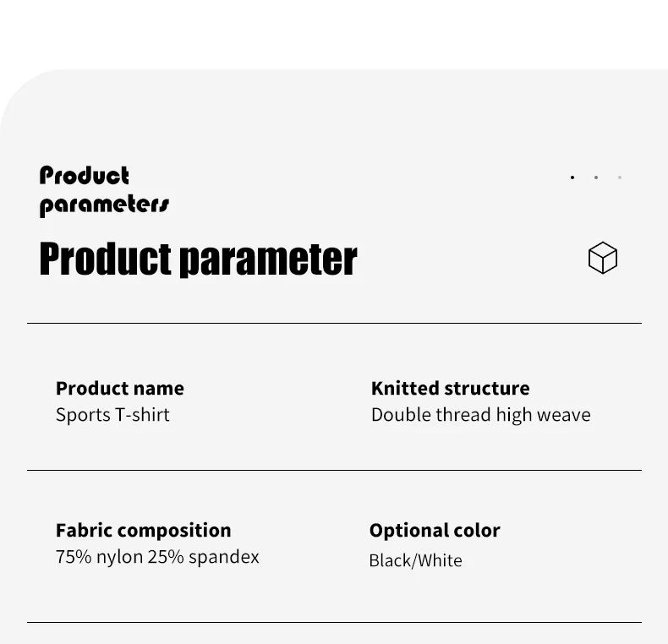This screenshot has height=644, width=668.
Task: Select the 'Fabric composition' label
Action: tap(144, 530)
